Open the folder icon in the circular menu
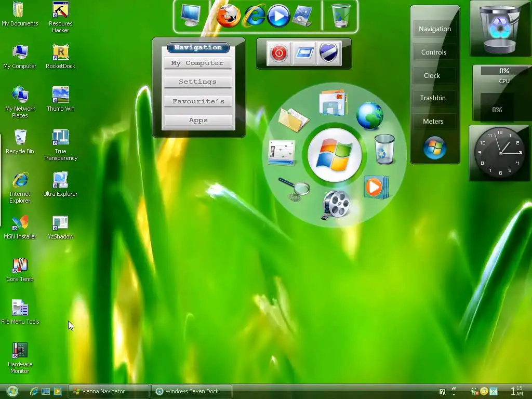Screen dimensions: 532x399 pos(294,120)
